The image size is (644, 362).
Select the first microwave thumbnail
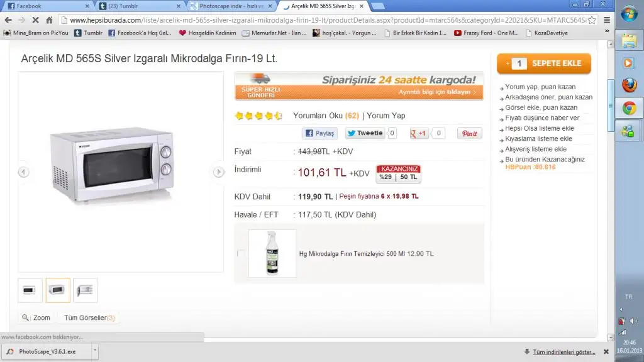30,290
